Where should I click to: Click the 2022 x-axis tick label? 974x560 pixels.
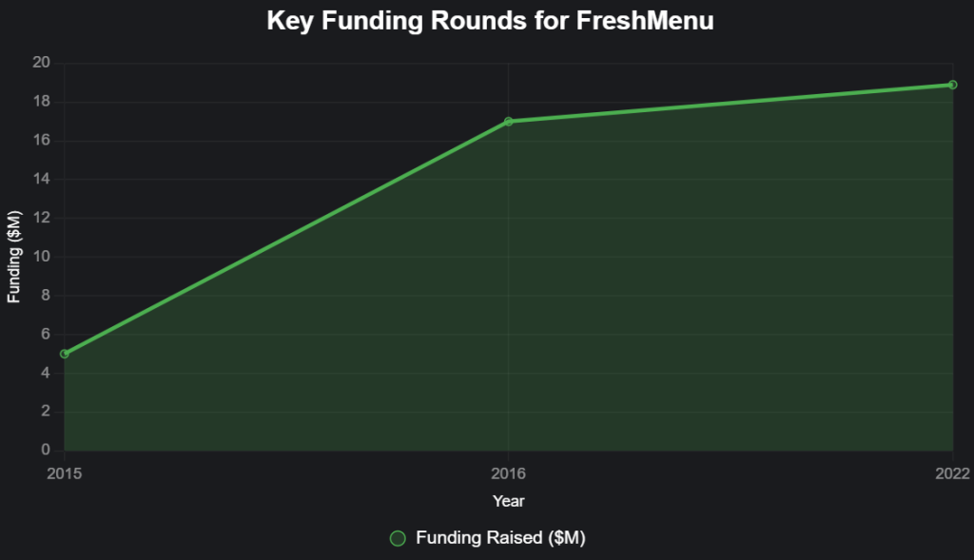952,473
